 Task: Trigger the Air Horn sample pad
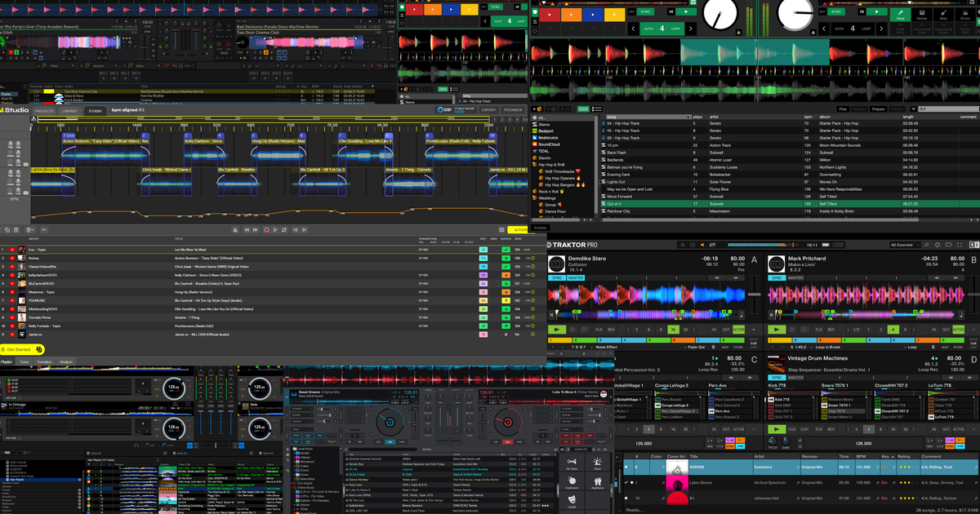[572, 464]
